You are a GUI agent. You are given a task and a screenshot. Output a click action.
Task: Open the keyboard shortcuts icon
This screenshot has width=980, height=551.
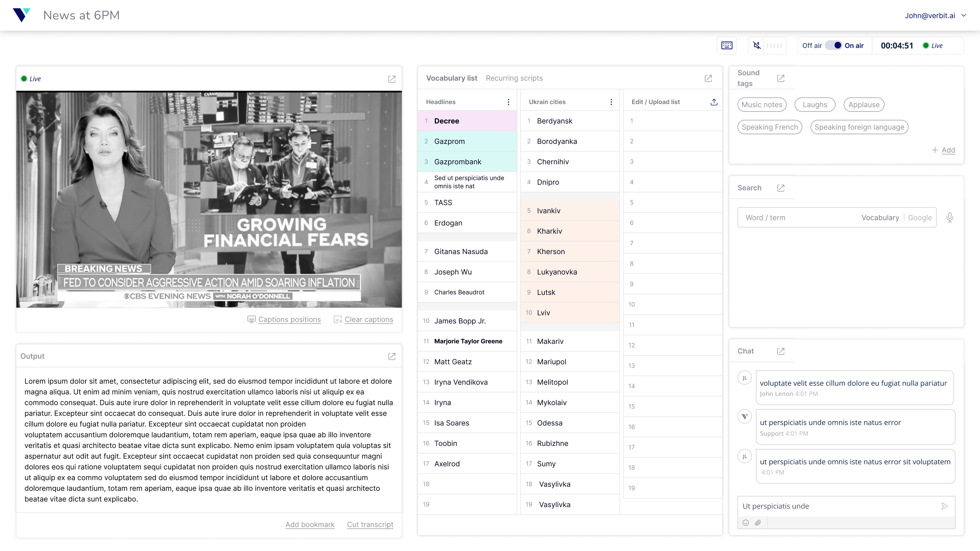pos(726,46)
